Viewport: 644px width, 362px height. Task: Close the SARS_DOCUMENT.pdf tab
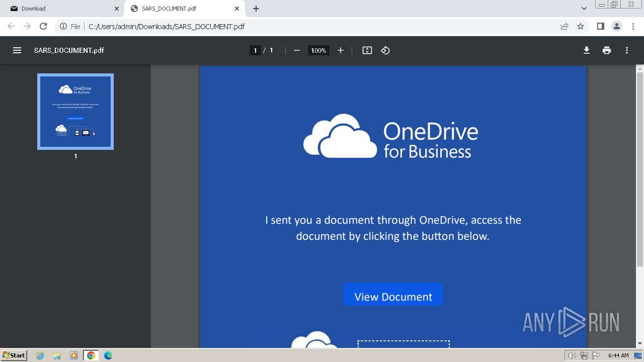(237, 9)
